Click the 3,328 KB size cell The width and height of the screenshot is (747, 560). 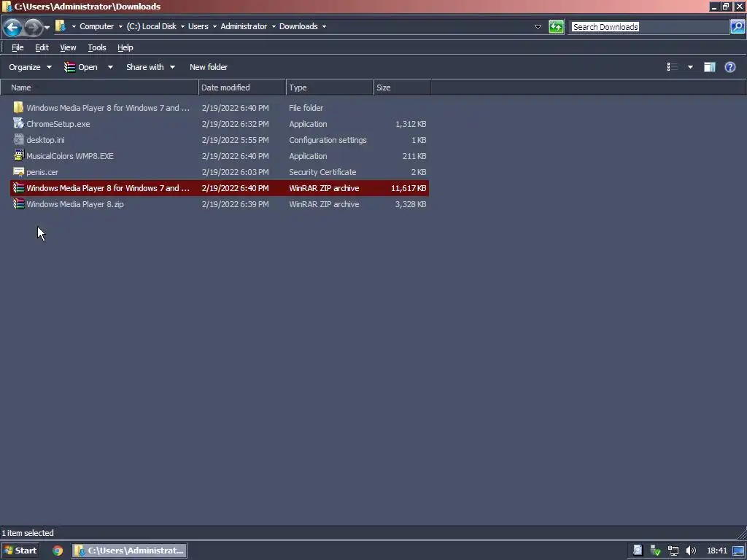411,204
